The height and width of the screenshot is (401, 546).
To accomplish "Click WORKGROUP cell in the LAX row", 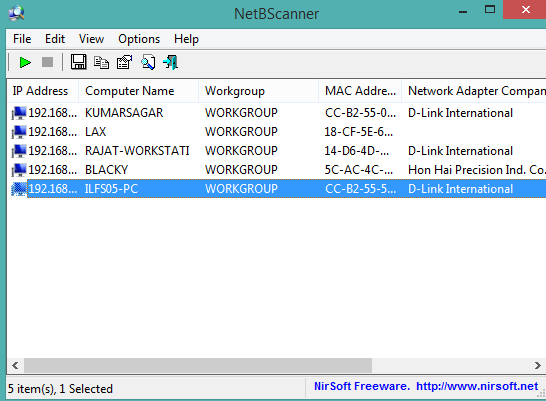I will pyautogui.click(x=241, y=132).
